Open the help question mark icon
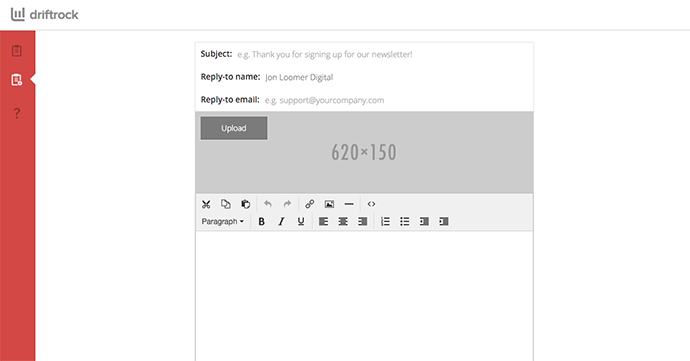The height and width of the screenshot is (361, 690). (x=17, y=113)
